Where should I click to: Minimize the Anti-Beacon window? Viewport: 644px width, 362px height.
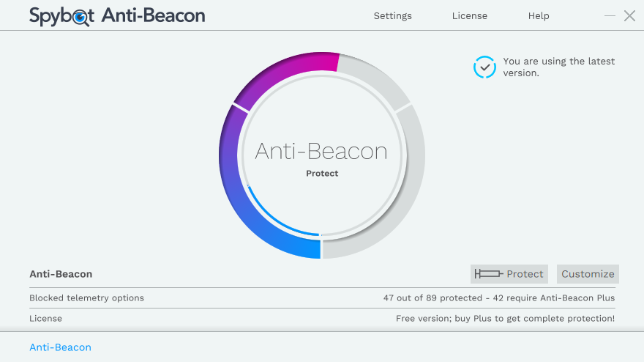click(x=610, y=15)
